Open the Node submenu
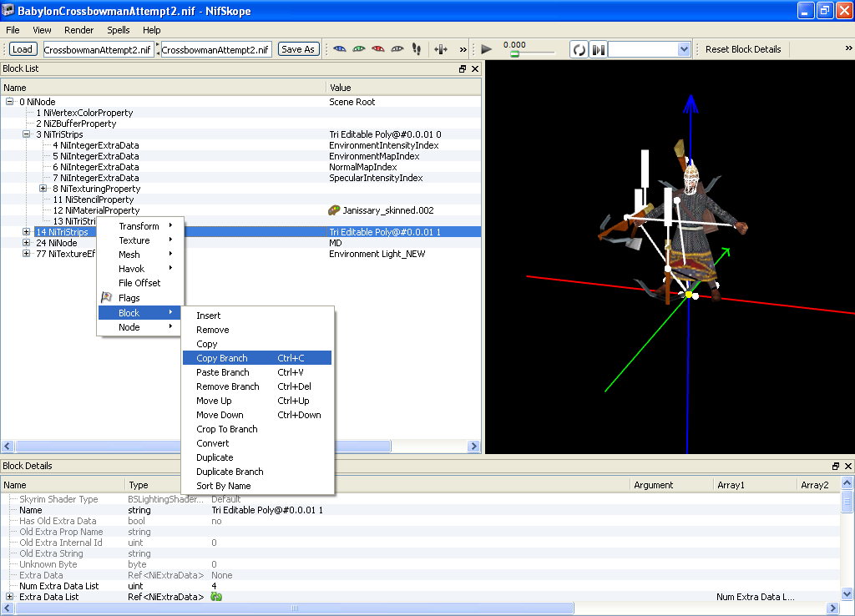 point(140,327)
